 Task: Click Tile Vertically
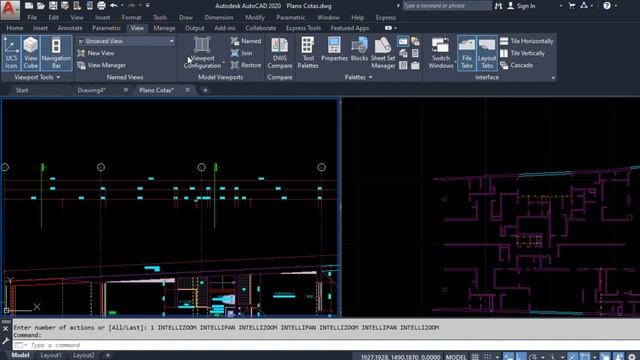click(x=523, y=53)
